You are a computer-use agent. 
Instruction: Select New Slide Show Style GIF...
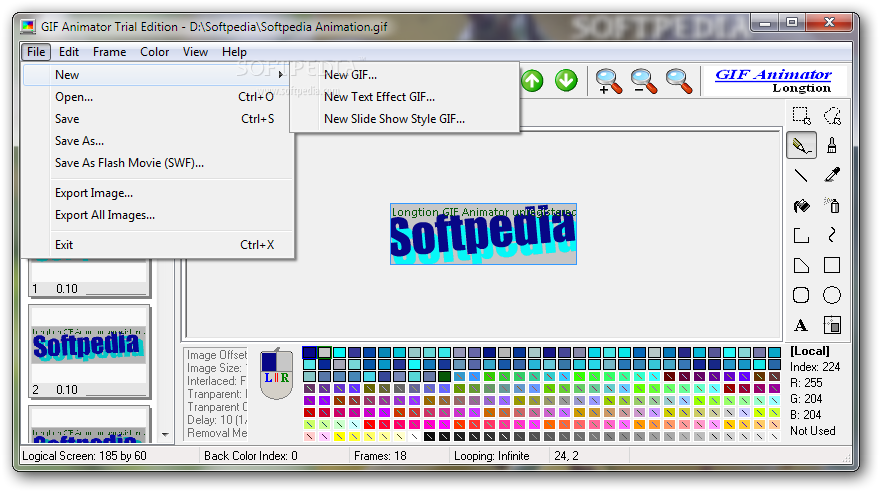click(x=405, y=119)
